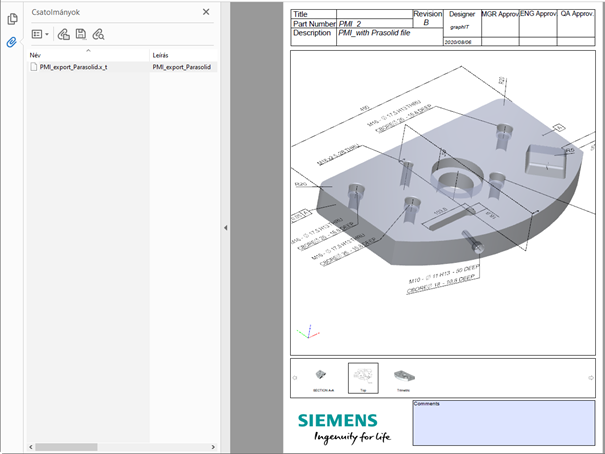
Task: Click the XYZ coordinate triad icon
Action: coord(308,332)
